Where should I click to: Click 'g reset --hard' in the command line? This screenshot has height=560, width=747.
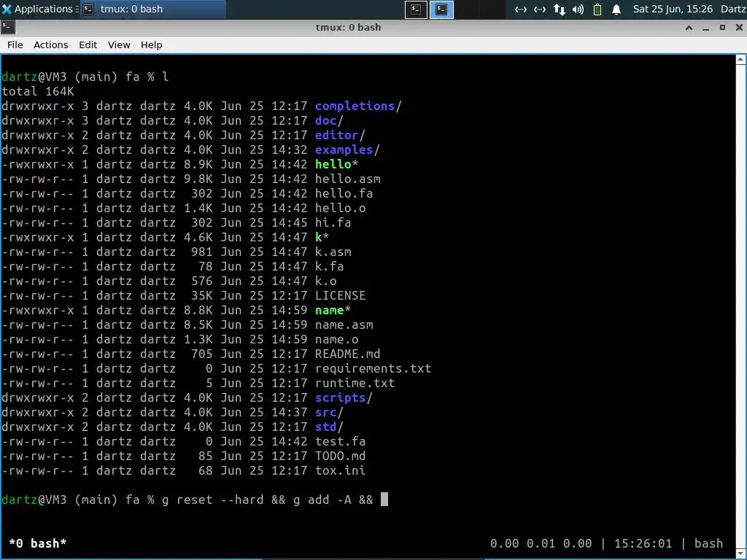(213, 499)
